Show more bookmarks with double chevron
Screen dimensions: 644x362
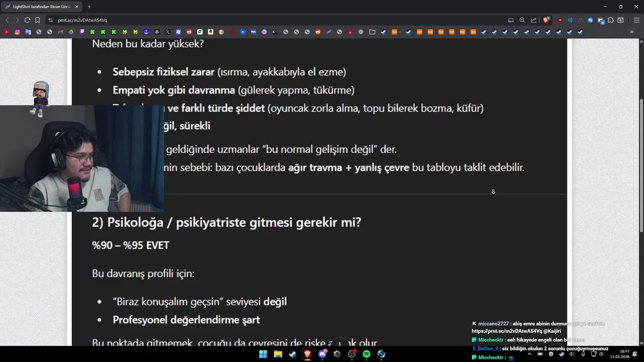pos(632,32)
